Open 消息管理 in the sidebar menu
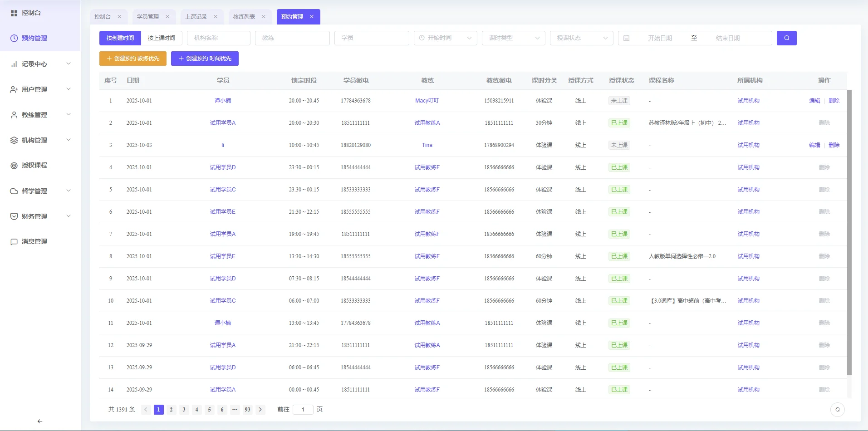Viewport: 868px width, 431px height. (x=34, y=242)
